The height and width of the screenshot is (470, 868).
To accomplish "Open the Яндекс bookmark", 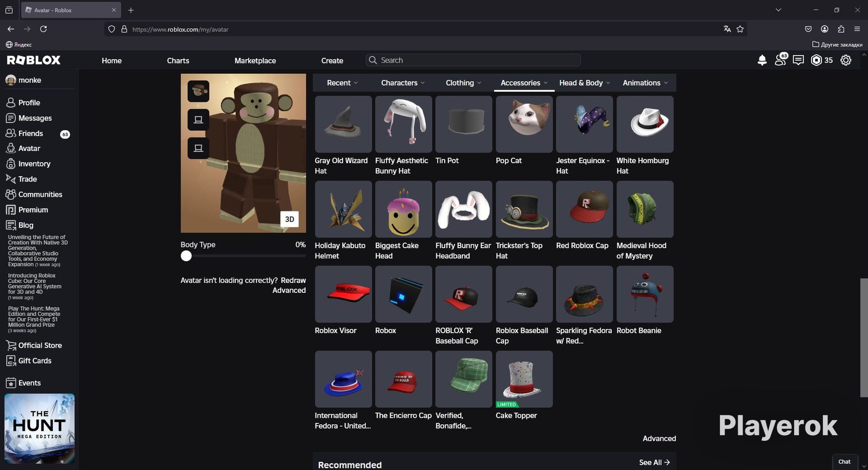I will [19, 45].
